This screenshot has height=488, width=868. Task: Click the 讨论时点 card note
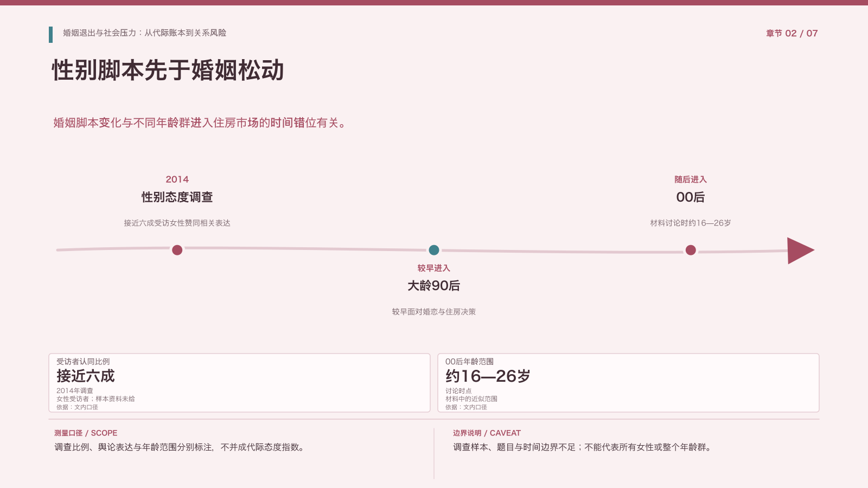point(458,391)
